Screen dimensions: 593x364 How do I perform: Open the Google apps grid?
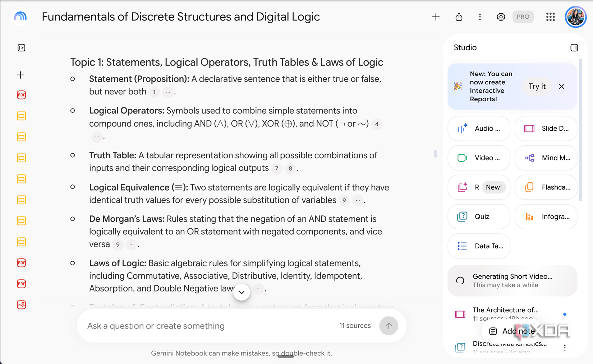click(x=550, y=17)
